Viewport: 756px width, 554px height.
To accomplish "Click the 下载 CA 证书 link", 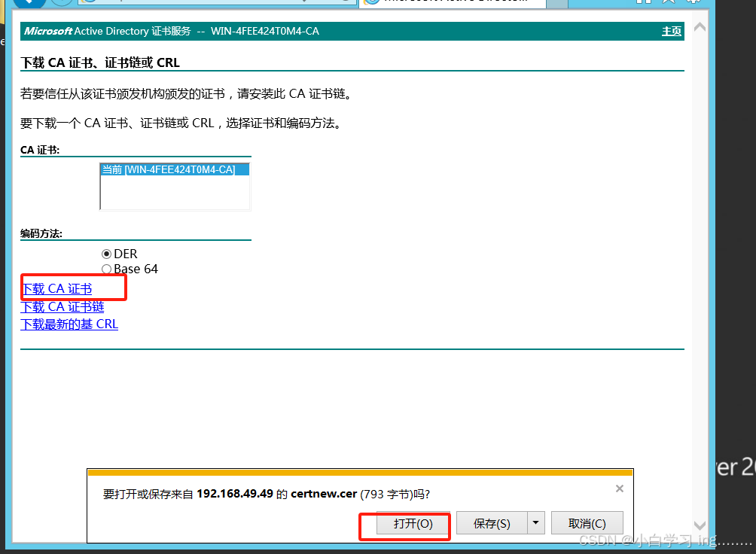I will (57, 289).
